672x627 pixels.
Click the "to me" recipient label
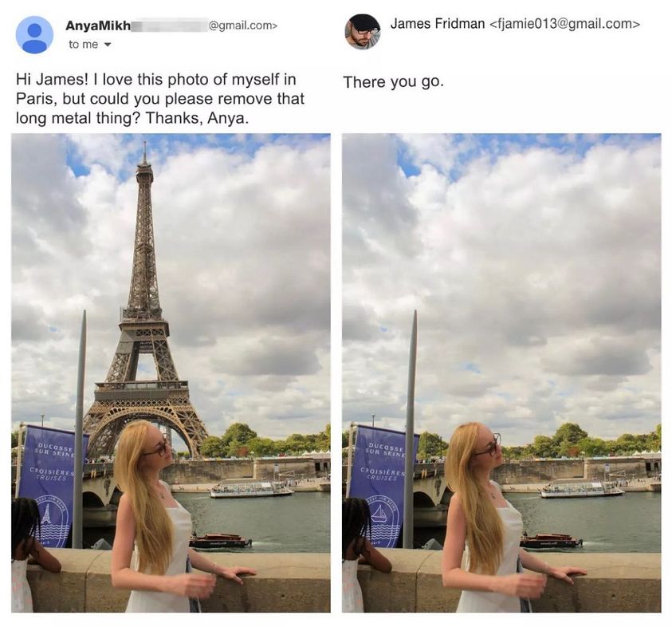[84, 44]
